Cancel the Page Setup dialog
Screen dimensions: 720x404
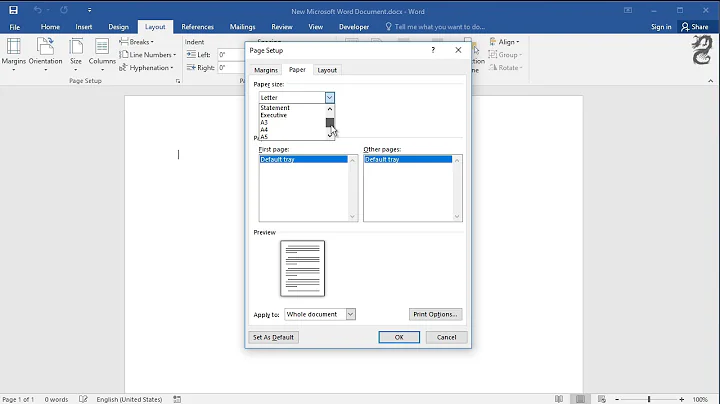pyautogui.click(x=446, y=337)
